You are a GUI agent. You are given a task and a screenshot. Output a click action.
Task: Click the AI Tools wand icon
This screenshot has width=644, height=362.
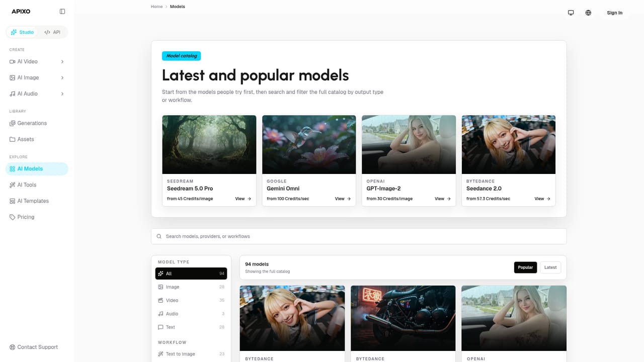click(x=13, y=185)
